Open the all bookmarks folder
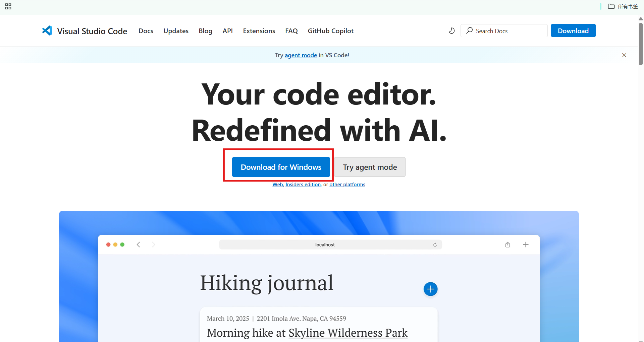644x342 pixels. 623,6
